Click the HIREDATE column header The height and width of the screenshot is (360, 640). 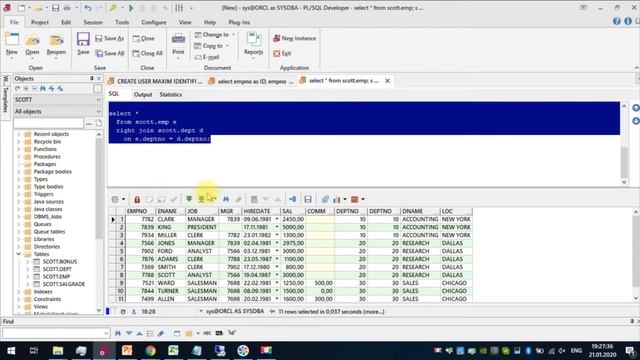click(261, 211)
